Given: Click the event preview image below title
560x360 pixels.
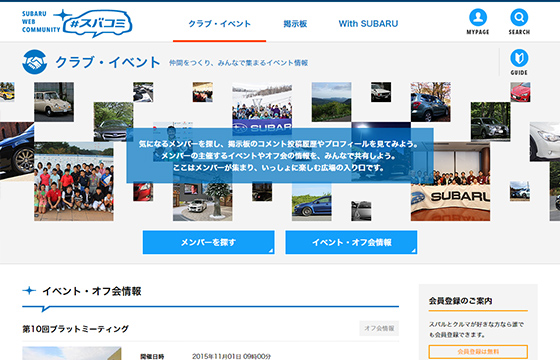Looking at the screenshot, I should point(72,353).
